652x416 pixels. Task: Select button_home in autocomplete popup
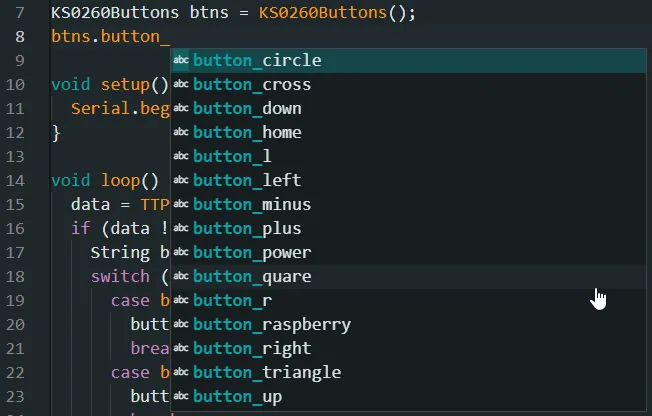click(x=247, y=132)
